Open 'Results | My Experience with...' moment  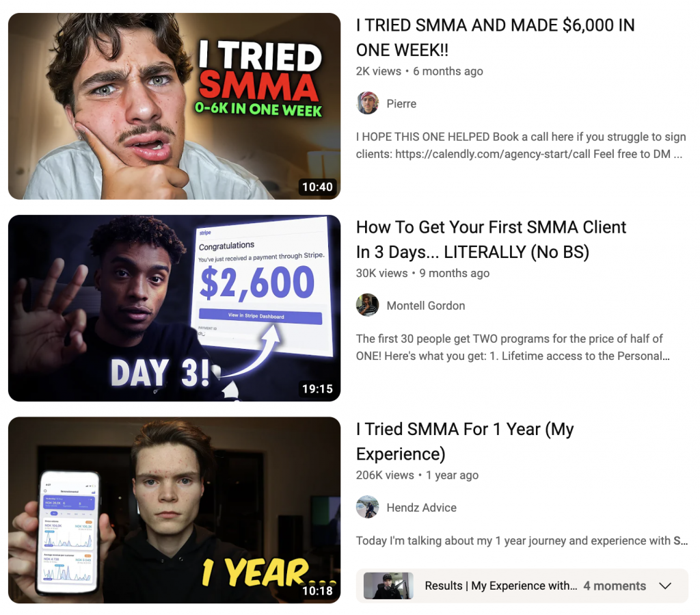point(501,586)
